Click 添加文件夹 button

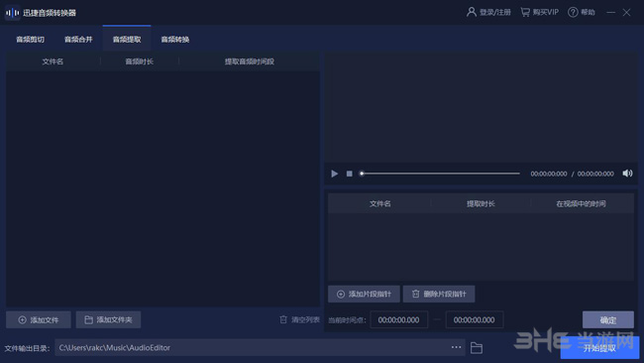[x=108, y=319]
